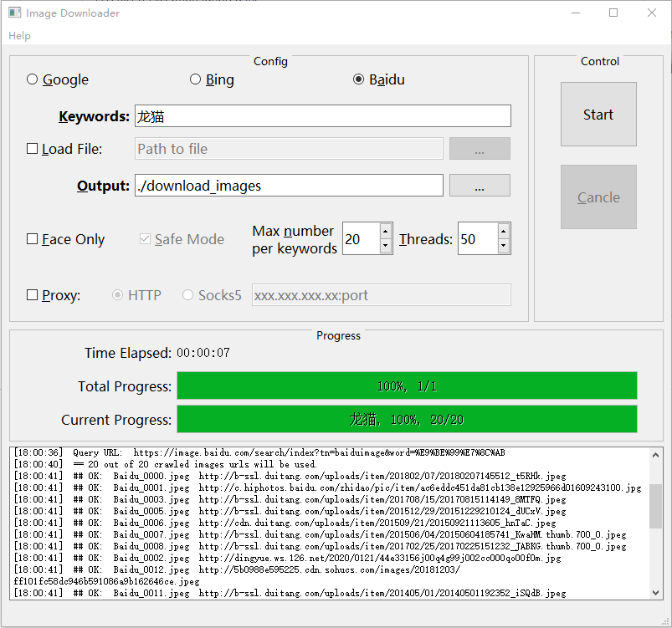
Task: Click the Baidu_0008.jpeg log entry
Action: 321,546
